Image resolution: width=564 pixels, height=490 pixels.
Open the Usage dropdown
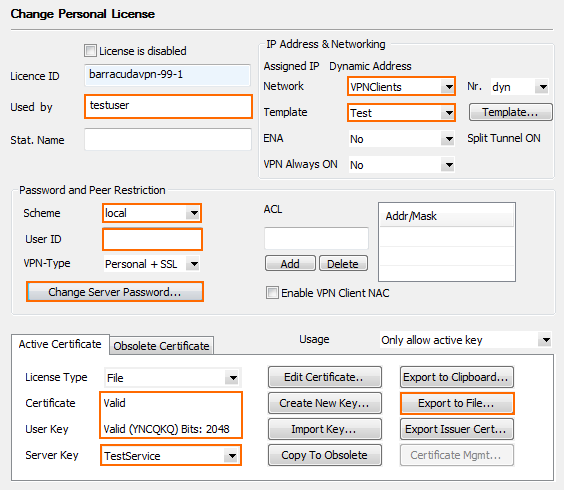[465, 340]
